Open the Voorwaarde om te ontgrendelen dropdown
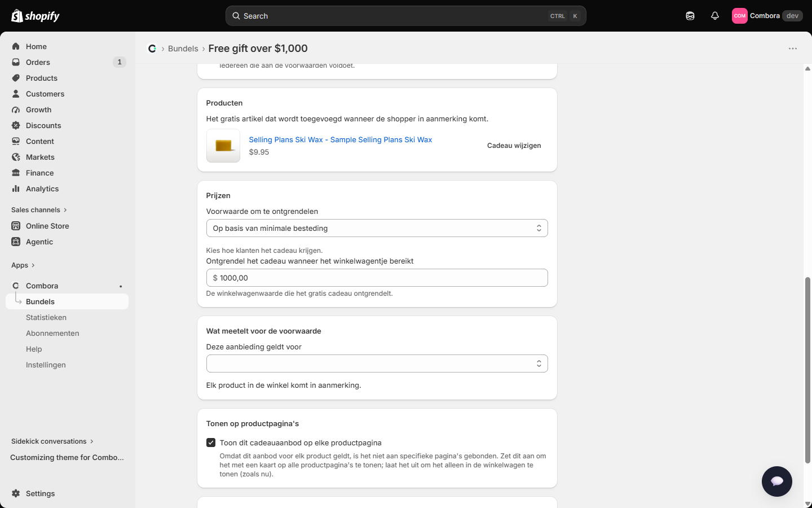The height and width of the screenshot is (508, 812). point(377,228)
